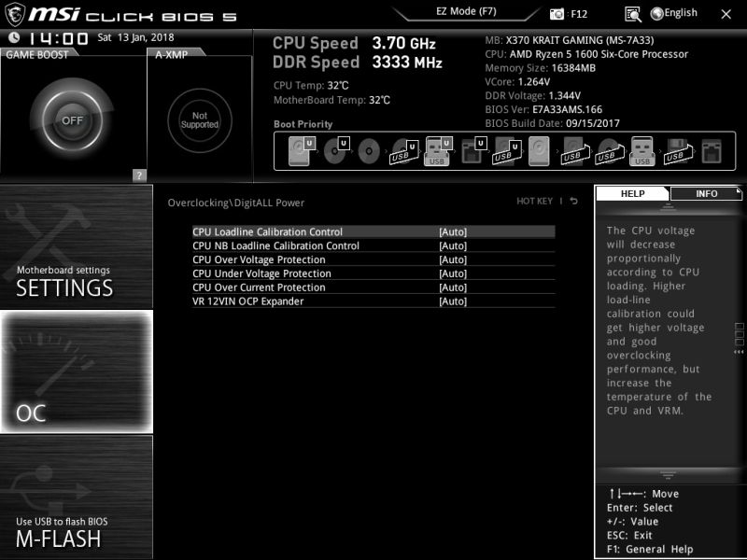The height and width of the screenshot is (560, 747).
Task: Select the legacy USB key boot icon
Action: 642,151
